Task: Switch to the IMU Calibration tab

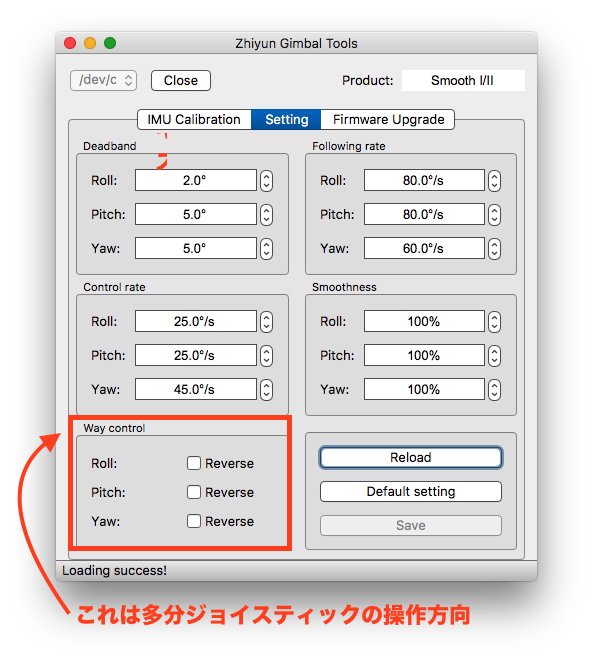Action: coord(194,119)
